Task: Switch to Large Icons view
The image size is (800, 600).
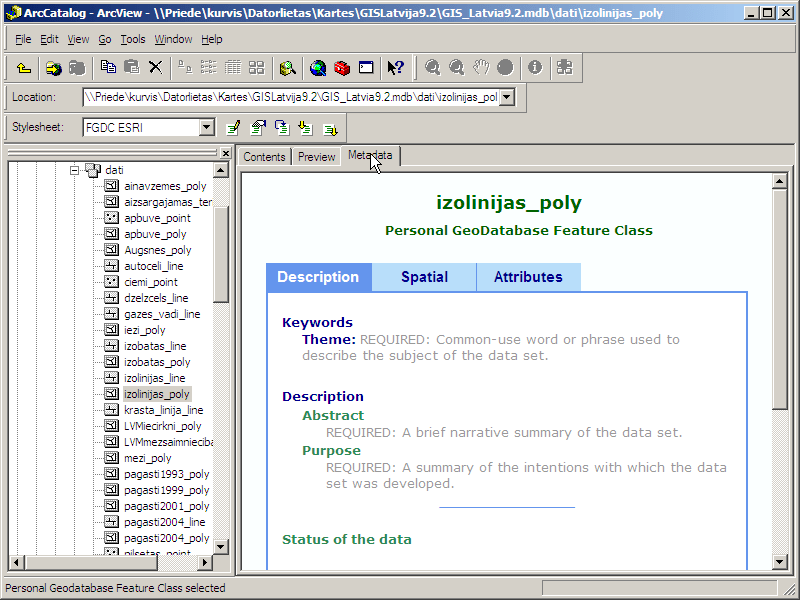Action: point(185,68)
